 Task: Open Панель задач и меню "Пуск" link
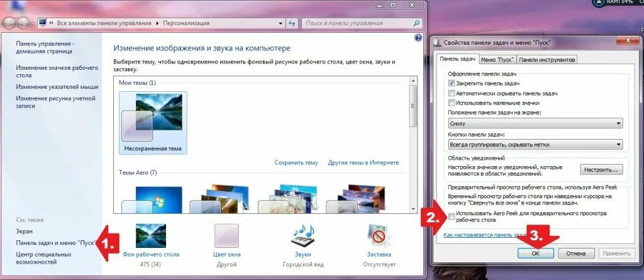(x=55, y=243)
